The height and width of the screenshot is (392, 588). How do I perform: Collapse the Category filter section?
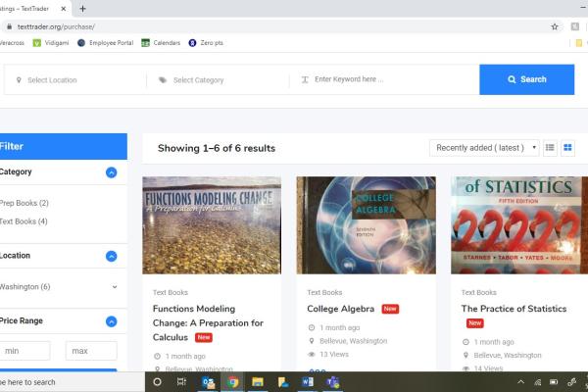[111, 172]
